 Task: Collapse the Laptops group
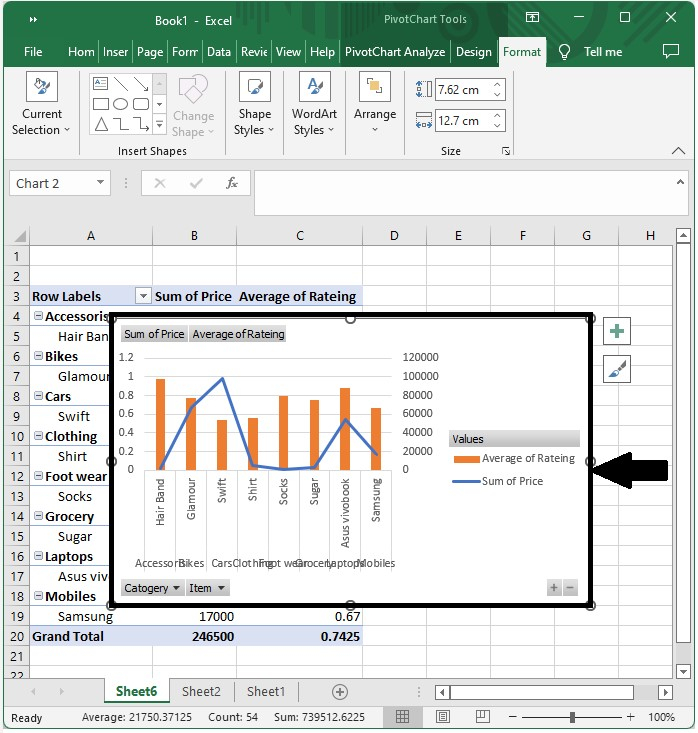pyautogui.click(x=39, y=556)
